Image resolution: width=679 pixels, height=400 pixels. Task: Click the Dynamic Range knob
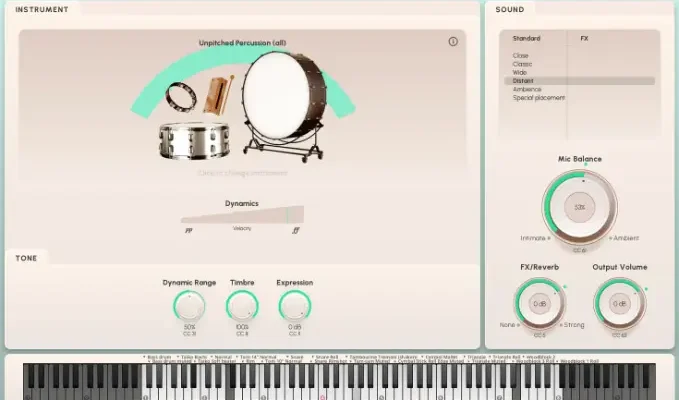(189, 306)
